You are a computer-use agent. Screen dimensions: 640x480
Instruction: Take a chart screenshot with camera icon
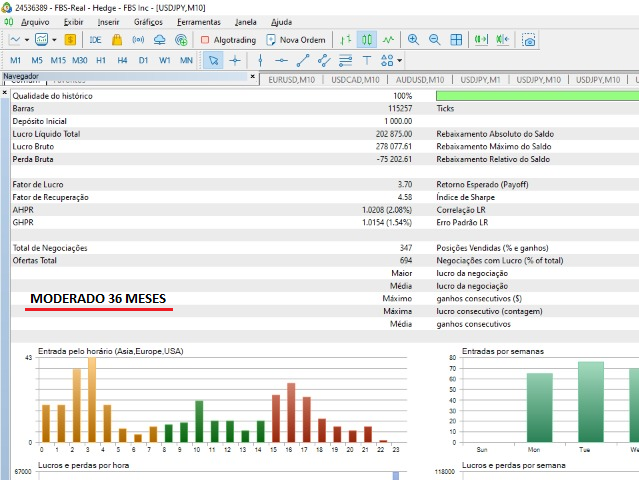click(528, 40)
